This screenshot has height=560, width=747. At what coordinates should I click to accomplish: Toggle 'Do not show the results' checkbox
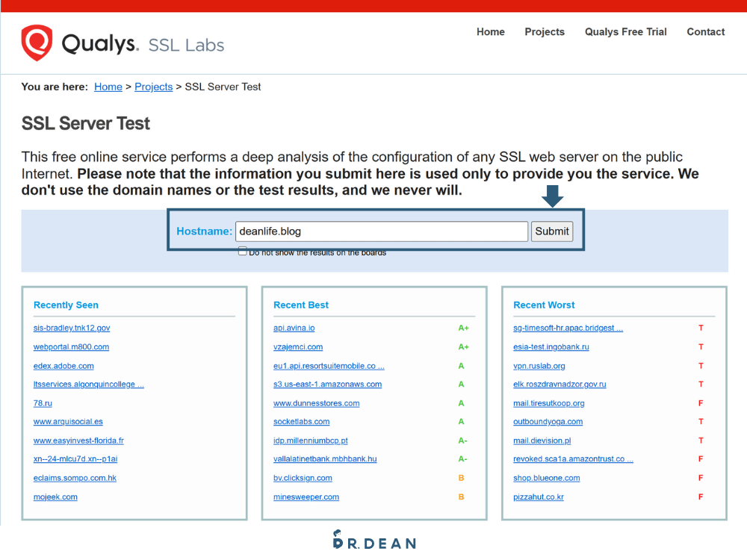coord(242,252)
